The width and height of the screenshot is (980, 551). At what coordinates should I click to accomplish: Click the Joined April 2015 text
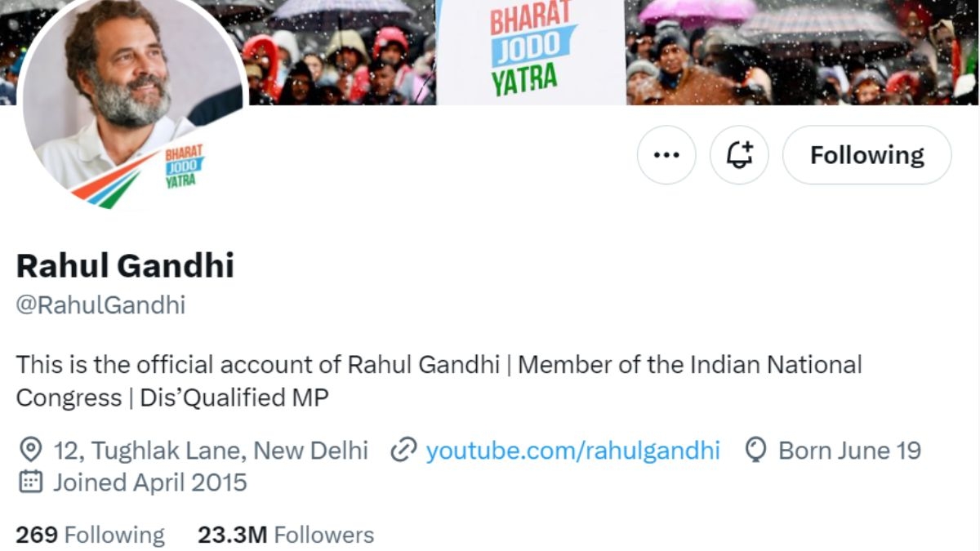coord(149,482)
